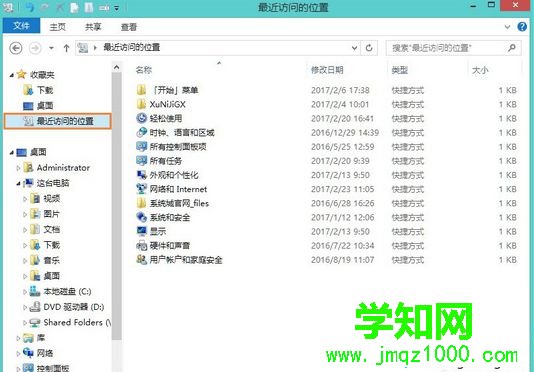Viewport: 534px width, 372px height.
Task: Select the 文档 folder in tree
Action: (x=52, y=229)
